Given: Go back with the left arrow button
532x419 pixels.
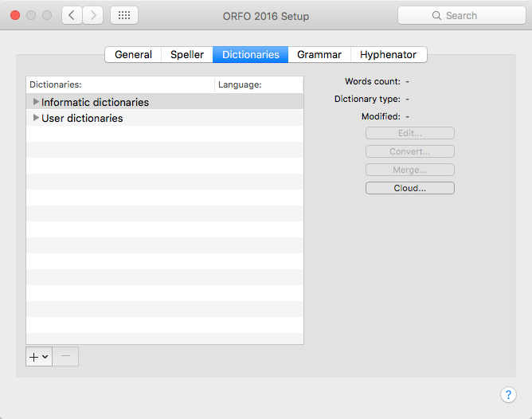Looking at the screenshot, I should point(72,15).
